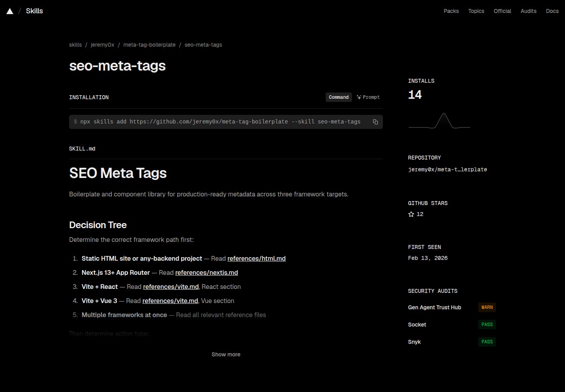
Task: Click the seo-meta-tags page title
Action: pos(117,66)
